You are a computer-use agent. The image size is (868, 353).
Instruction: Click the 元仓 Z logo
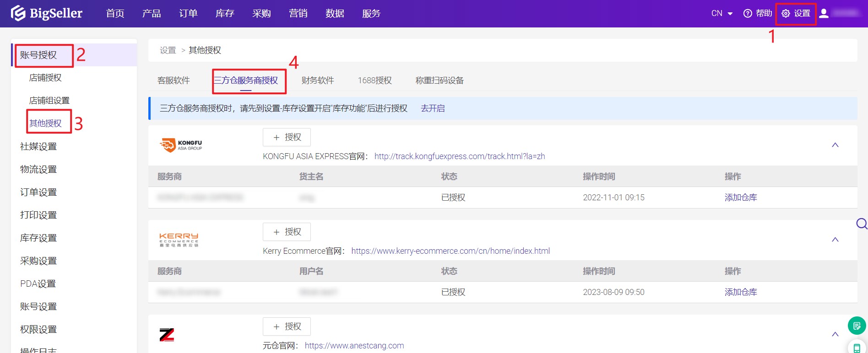[167, 335]
